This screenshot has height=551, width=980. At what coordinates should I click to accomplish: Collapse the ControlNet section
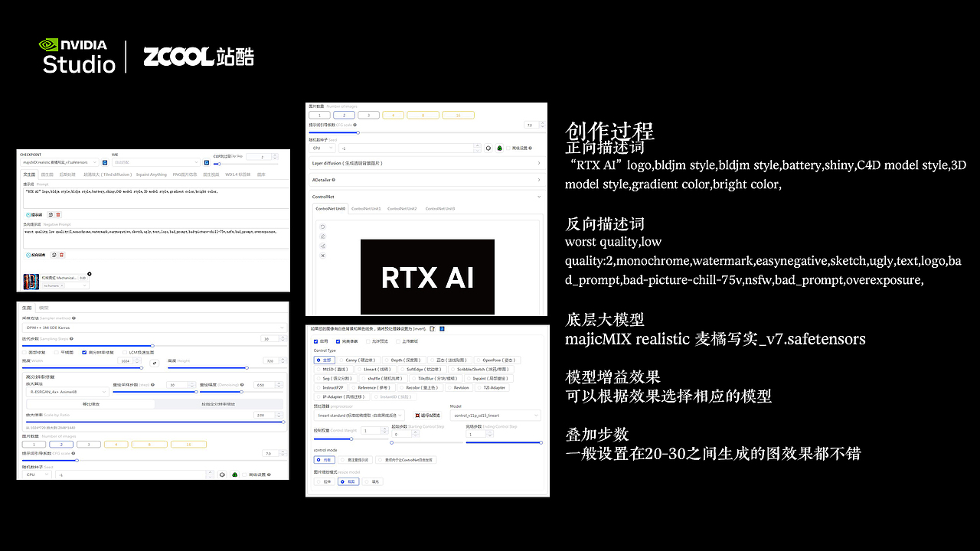(427, 197)
